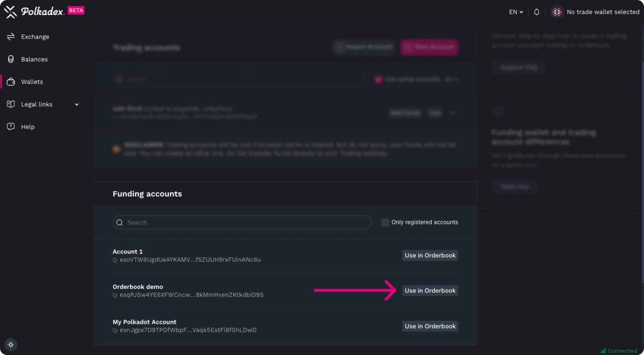
Task: Go to the Exchange page
Action: 35,37
